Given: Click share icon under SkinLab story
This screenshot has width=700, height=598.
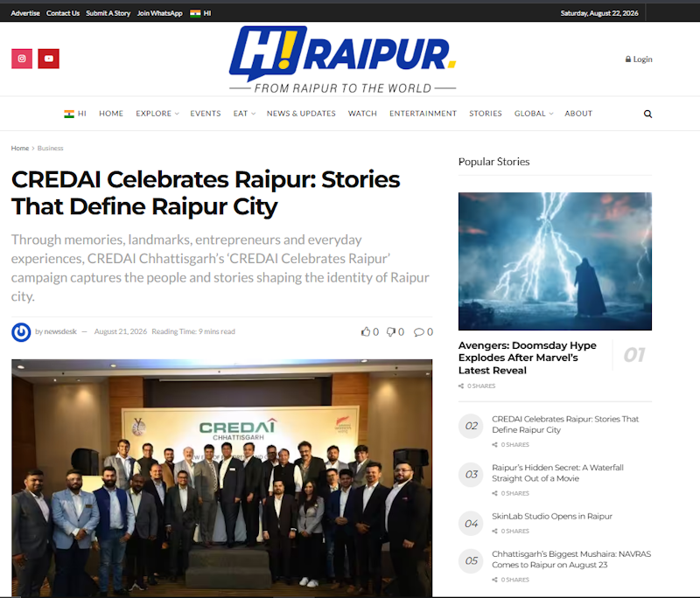Looking at the screenshot, I should [494, 531].
